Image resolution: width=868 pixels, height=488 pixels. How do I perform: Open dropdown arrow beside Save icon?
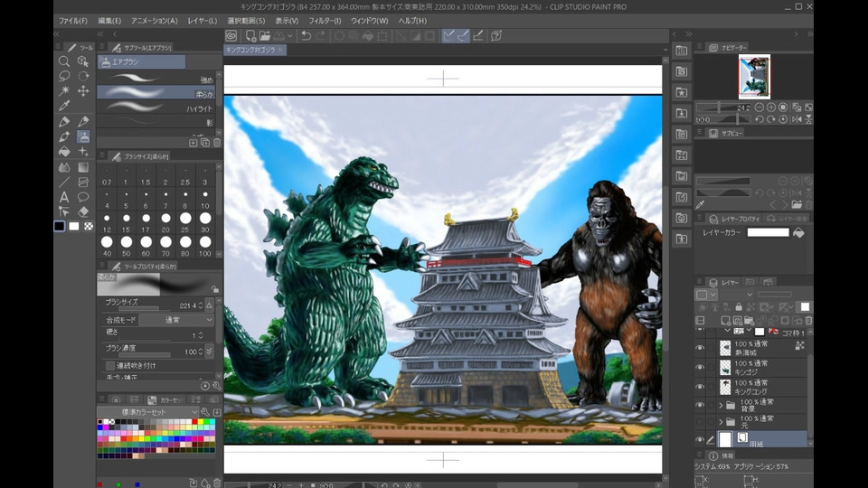[290, 36]
